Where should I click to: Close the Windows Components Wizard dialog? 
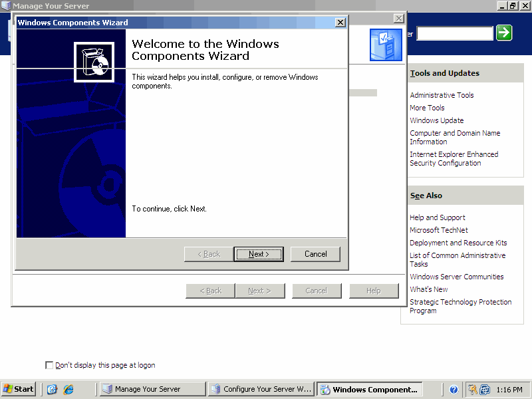click(340, 23)
